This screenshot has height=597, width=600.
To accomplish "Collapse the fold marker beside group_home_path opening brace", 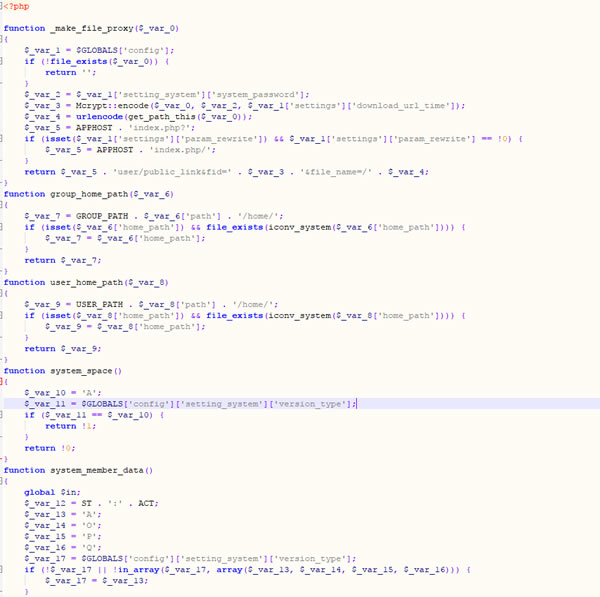I will [x=1, y=205].
